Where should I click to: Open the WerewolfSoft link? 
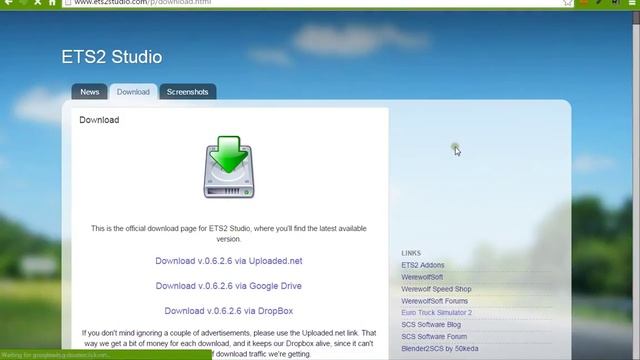point(422,277)
